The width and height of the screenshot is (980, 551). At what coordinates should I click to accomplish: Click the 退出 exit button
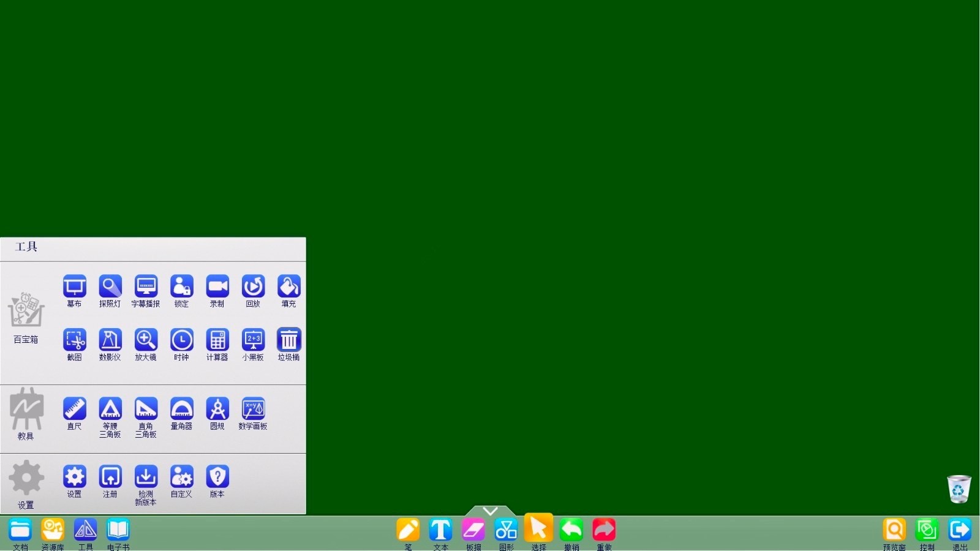(x=960, y=530)
